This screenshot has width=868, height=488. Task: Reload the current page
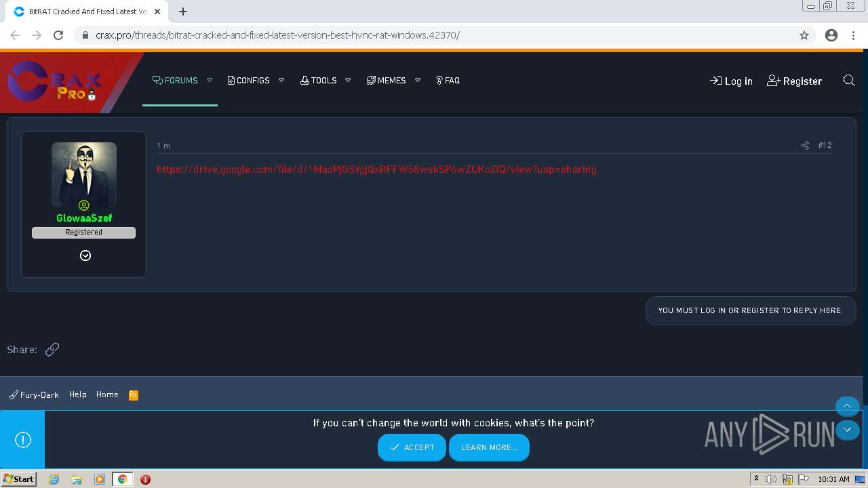pos(58,35)
